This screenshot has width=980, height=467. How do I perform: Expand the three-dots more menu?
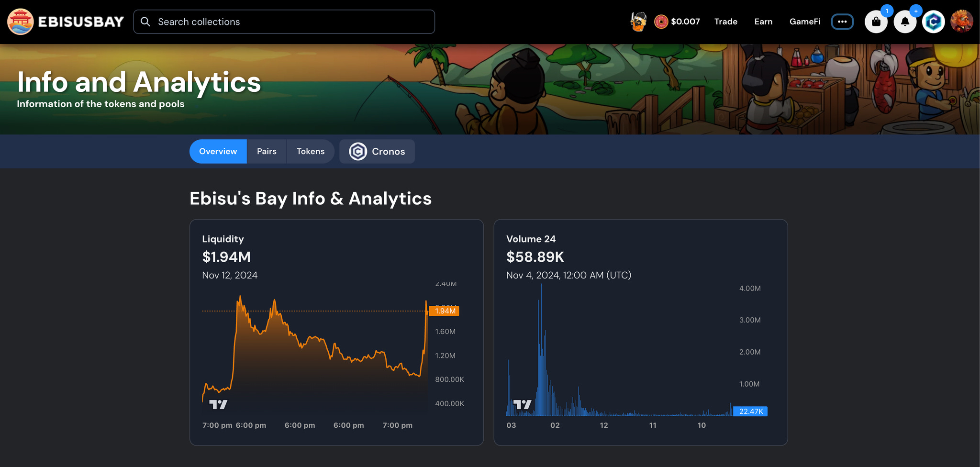[x=842, y=22]
